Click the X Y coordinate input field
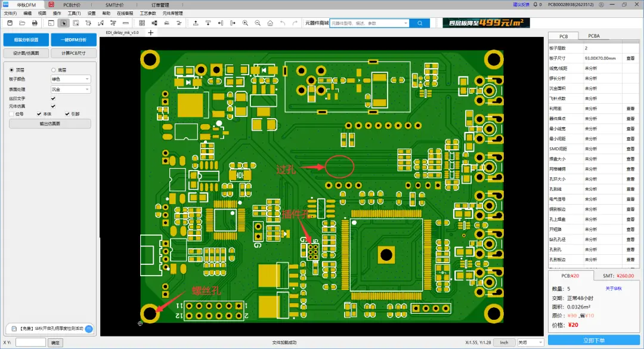Screen dimensions: 644x349 [x=30, y=342]
